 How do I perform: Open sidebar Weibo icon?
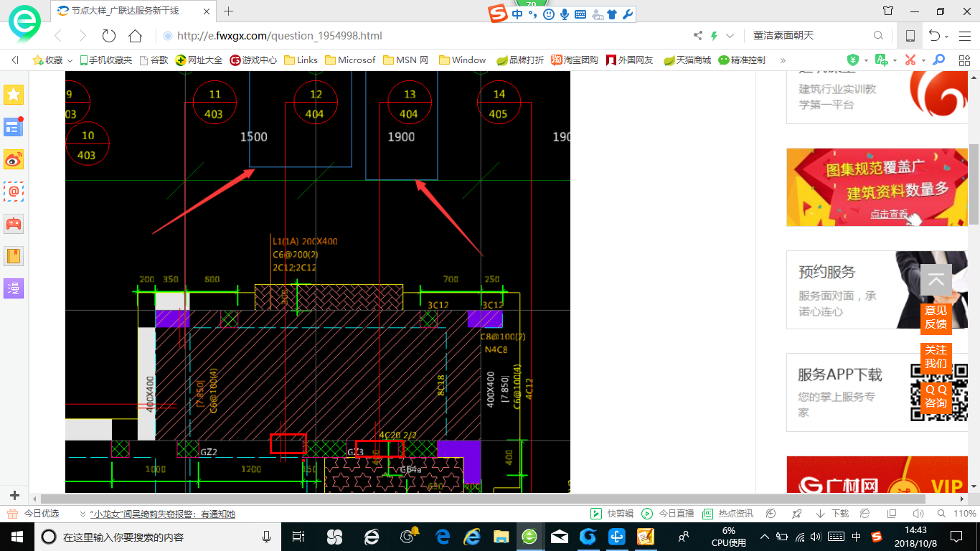pos(14,159)
